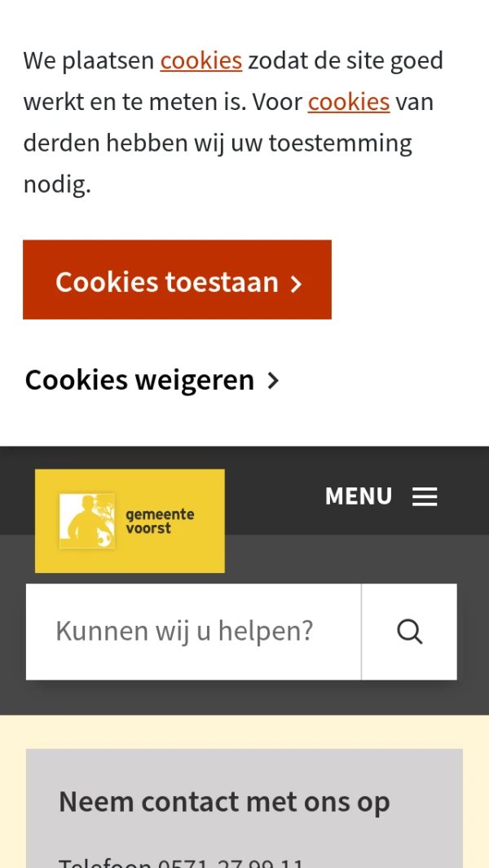Click the chevron arrow beside Cookies weigeren
This screenshot has width=489, height=868.
point(273,381)
